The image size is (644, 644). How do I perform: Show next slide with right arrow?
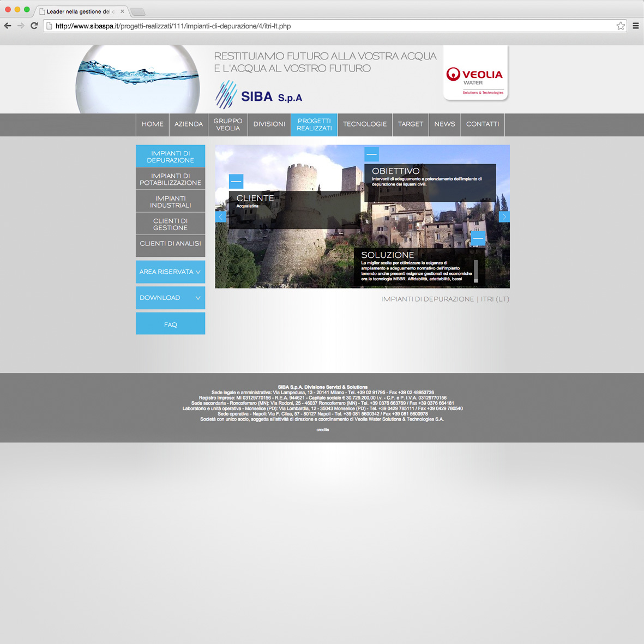pyautogui.click(x=504, y=216)
